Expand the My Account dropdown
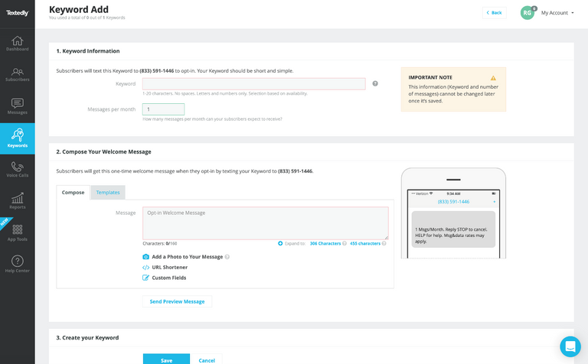This screenshot has height=364, width=588. 557,13
